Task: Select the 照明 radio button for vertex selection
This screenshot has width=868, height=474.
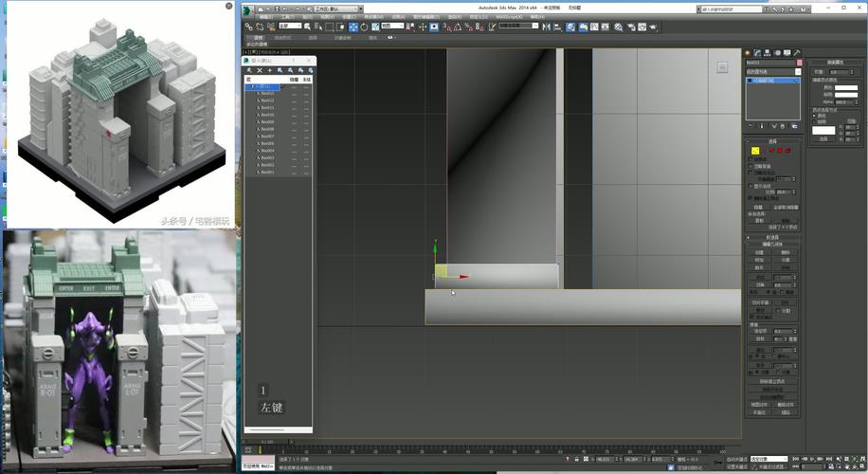Action: 814,122
